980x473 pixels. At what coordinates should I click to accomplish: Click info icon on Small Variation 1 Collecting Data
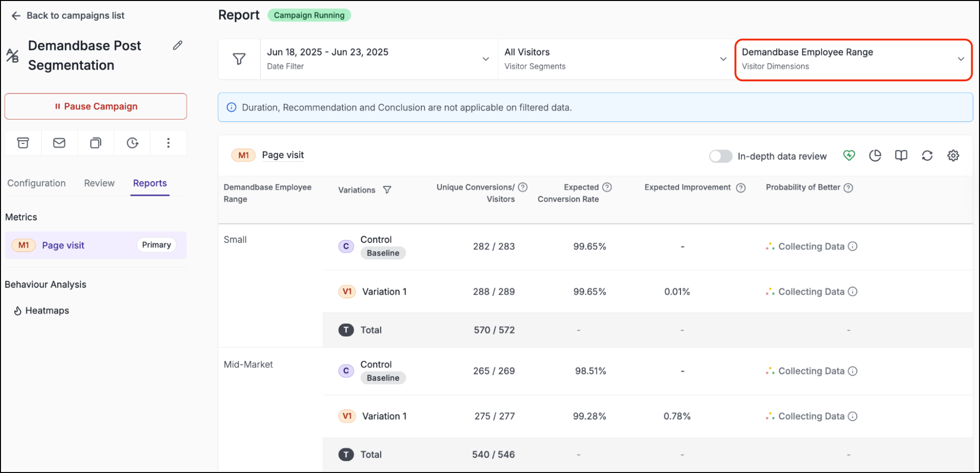pos(853,291)
